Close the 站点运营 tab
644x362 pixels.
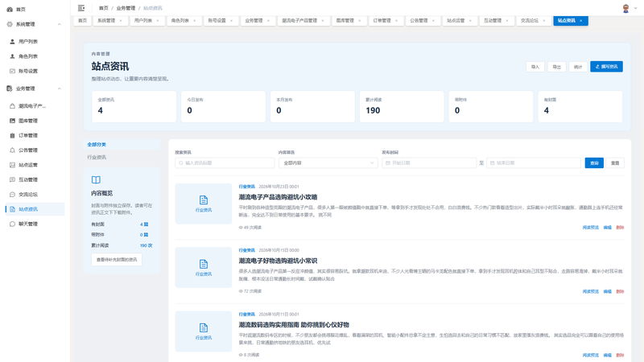tap(470, 21)
